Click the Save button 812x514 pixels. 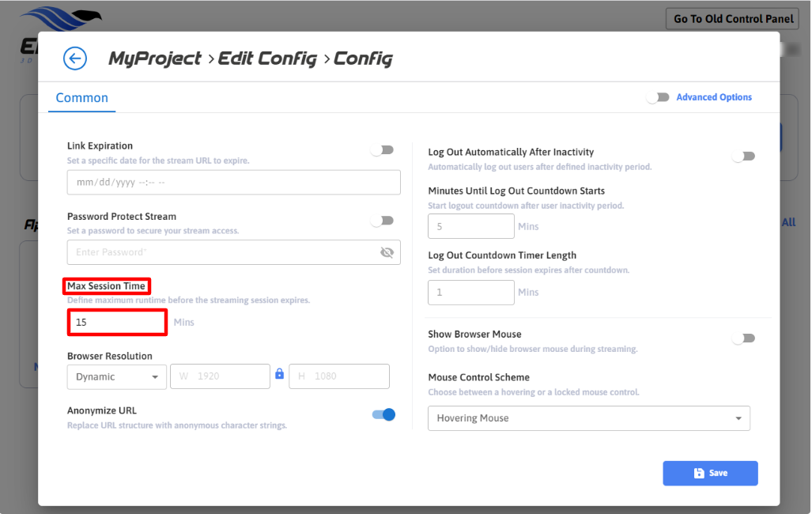click(710, 473)
